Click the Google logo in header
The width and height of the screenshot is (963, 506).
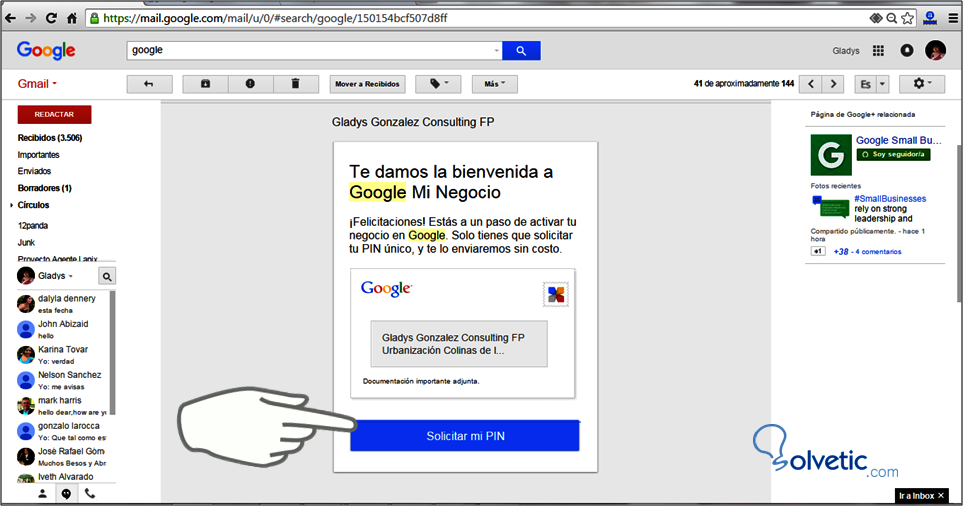point(46,50)
